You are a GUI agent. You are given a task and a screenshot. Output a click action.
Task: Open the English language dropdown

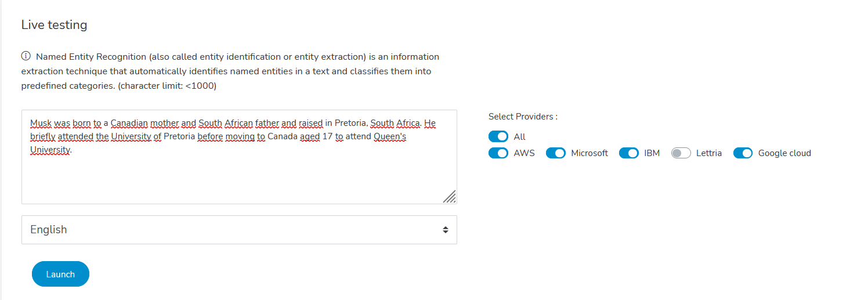click(239, 230)
